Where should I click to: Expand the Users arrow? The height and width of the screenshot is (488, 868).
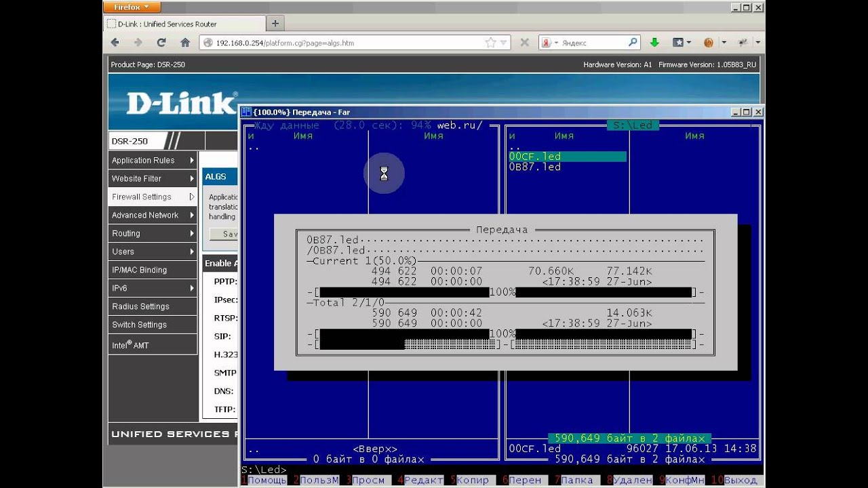pyautogui.click(x=192, y=252)
